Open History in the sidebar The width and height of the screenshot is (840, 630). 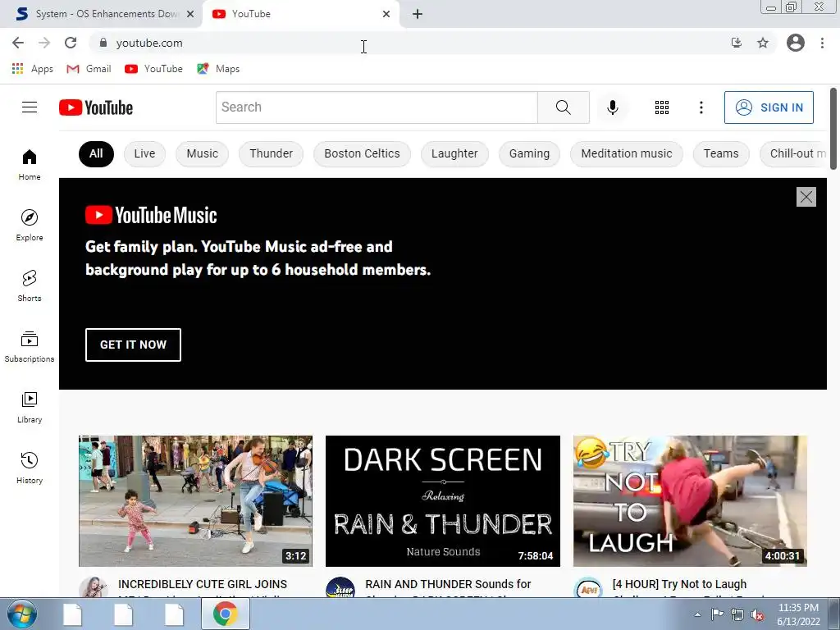point(30,468)
